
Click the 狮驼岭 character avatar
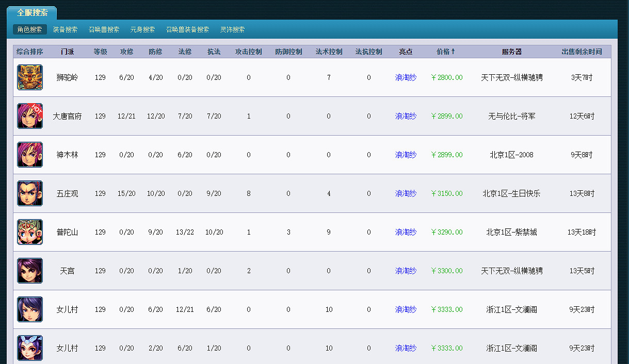(30, 77)
